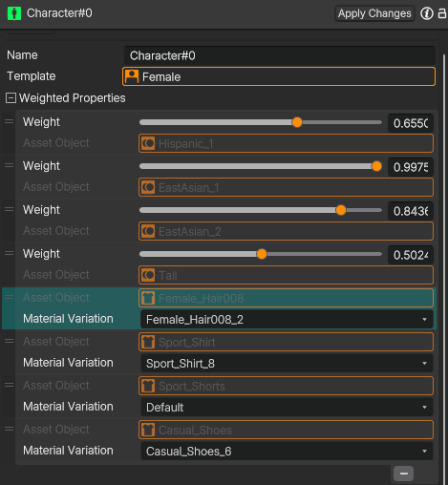Screen dimensions: 448x485
Task: Click the Name field containing Character#0
Action: pos(280,55)
